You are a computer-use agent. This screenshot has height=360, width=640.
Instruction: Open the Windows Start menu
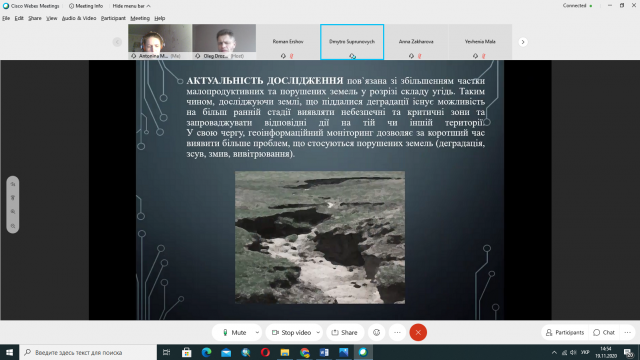click(x=9, y=352)
